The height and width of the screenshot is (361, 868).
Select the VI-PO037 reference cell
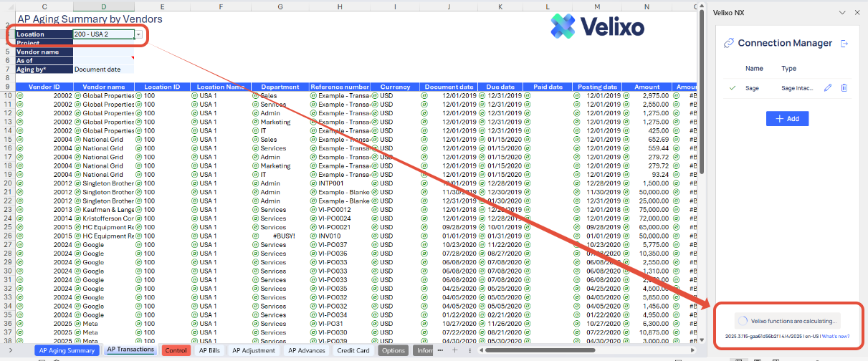click(x=340, y=244)
